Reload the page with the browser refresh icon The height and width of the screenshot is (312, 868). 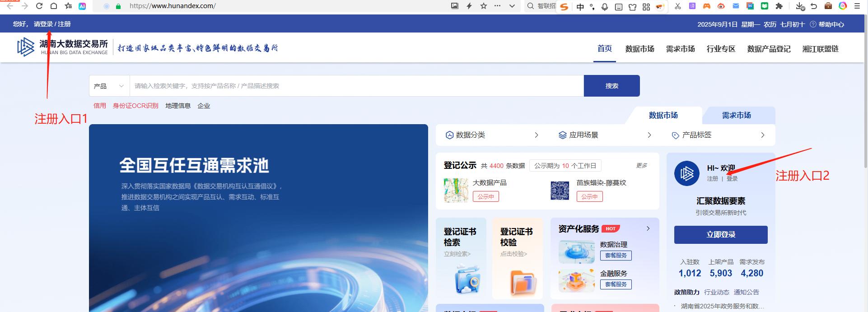[x=39, y=6]
